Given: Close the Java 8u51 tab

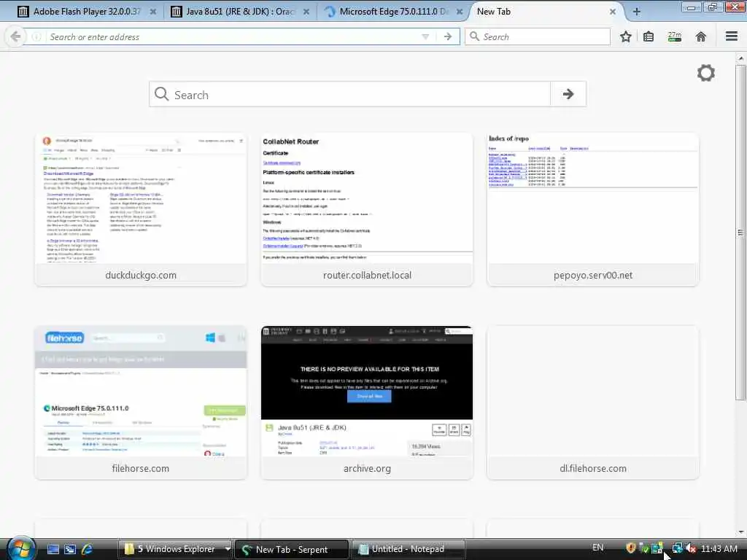Looking at the screenshot, I should click(x=306, y=12).
